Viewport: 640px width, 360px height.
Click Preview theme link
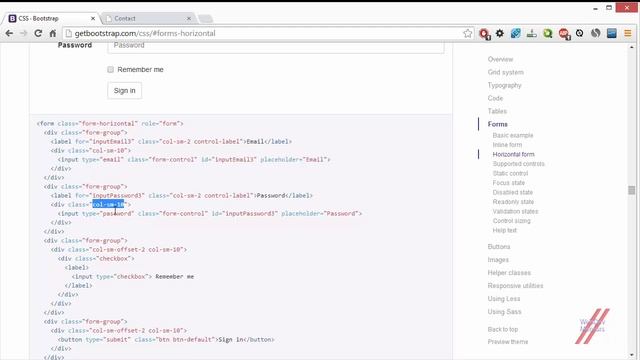click(x=507, y=342)
